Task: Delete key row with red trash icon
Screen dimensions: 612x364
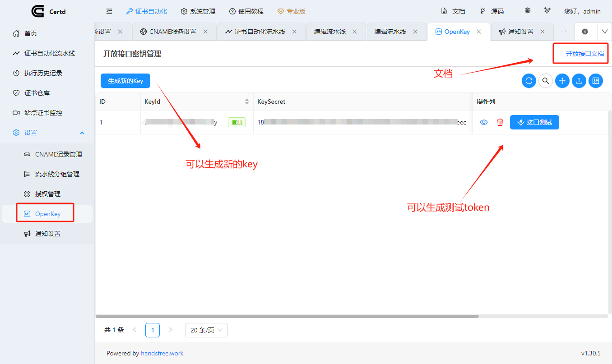Action: pos(500,122)
